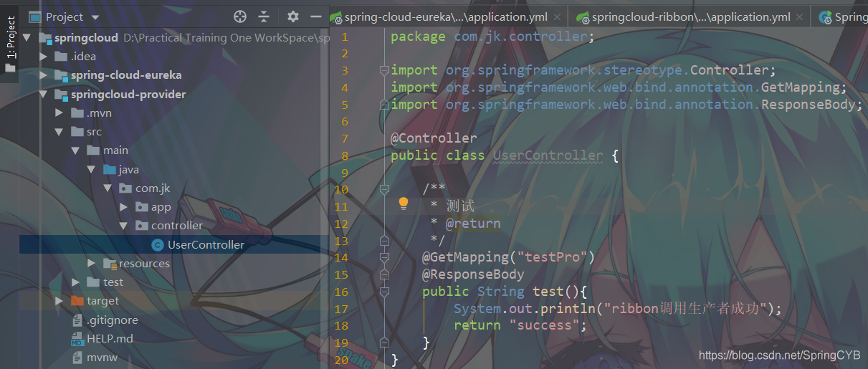
Task: Collapse the springcloud root project node
Action: [27, 38]
